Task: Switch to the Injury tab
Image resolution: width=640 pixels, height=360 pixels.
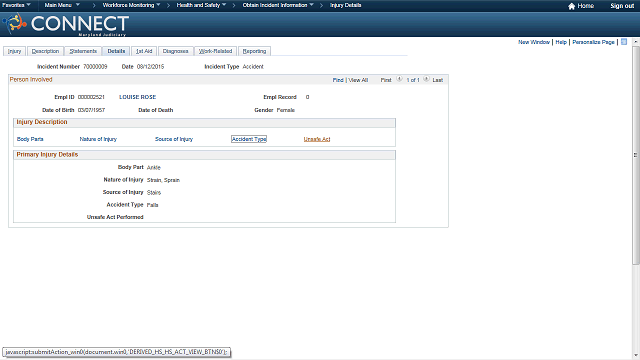Action: (x=15, y=51)
